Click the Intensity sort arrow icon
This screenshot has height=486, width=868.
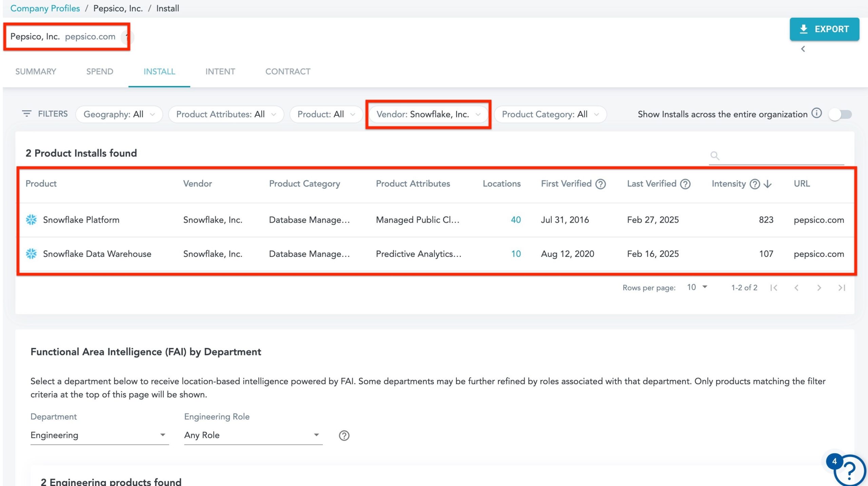[x=768, y=184]
